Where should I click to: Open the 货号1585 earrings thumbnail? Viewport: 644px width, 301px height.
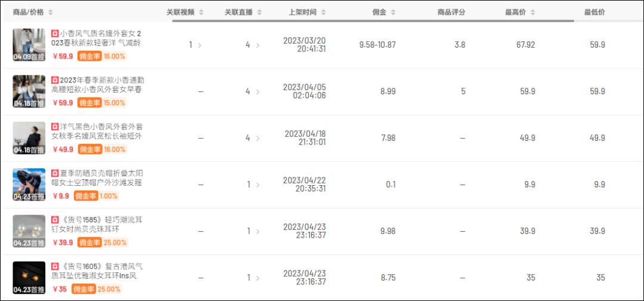pos(29,231)
